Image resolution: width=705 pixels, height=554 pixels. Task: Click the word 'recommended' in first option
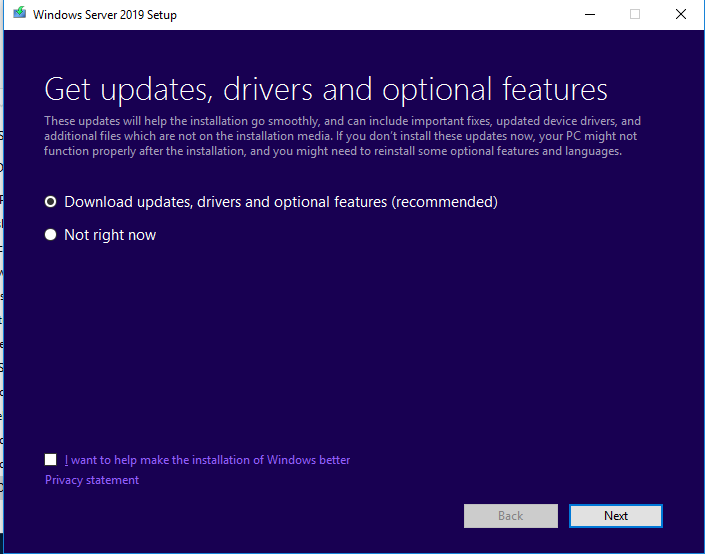click(x=444, y=202)
